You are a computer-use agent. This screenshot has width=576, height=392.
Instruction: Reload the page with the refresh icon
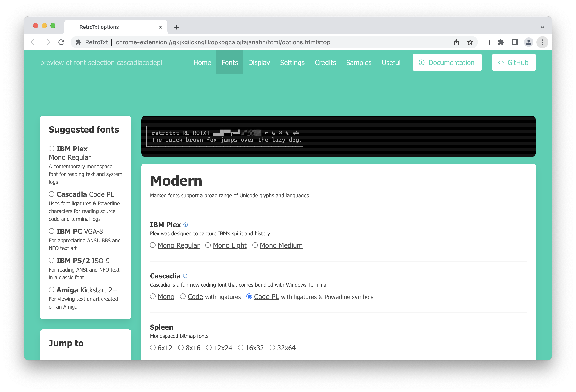[x=61, y=42]
